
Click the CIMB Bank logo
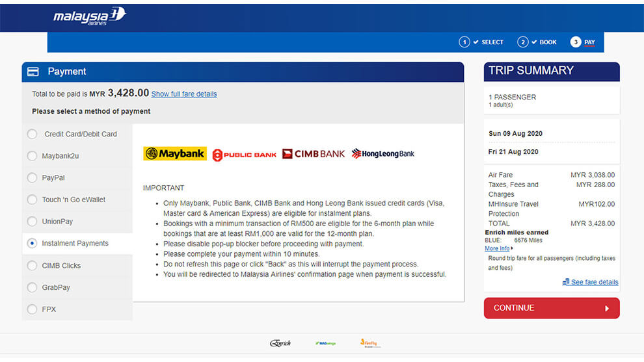pyautogui.click(x=314, y=154)
